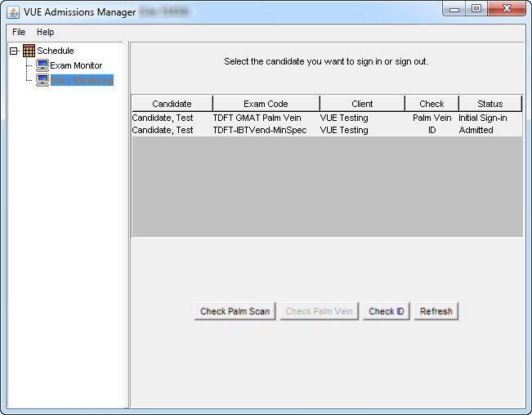The image size is (532, 415).
Task: Click the Status column header
Action: (490, 104)
